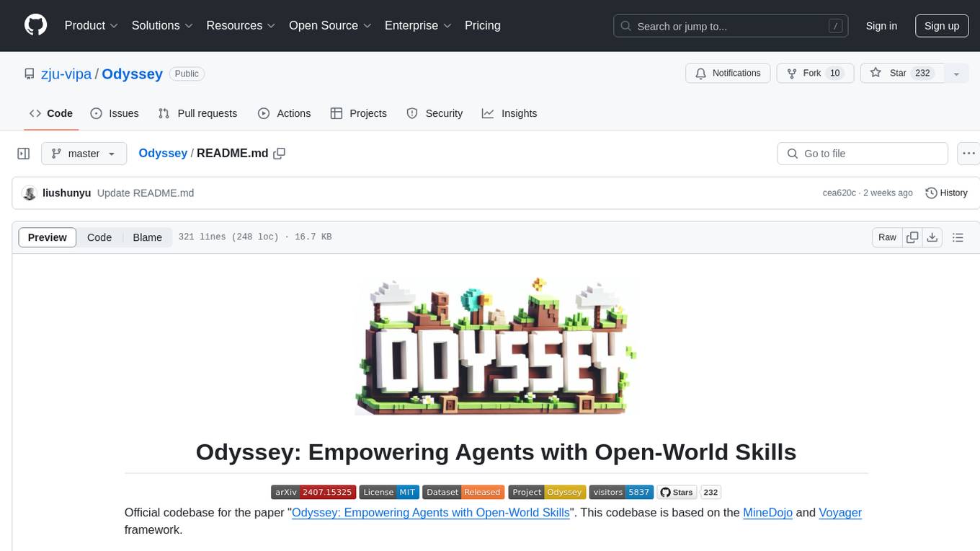Expand the Open Source menu
This screenshot has height=551, width=980.
click(330, 25)
